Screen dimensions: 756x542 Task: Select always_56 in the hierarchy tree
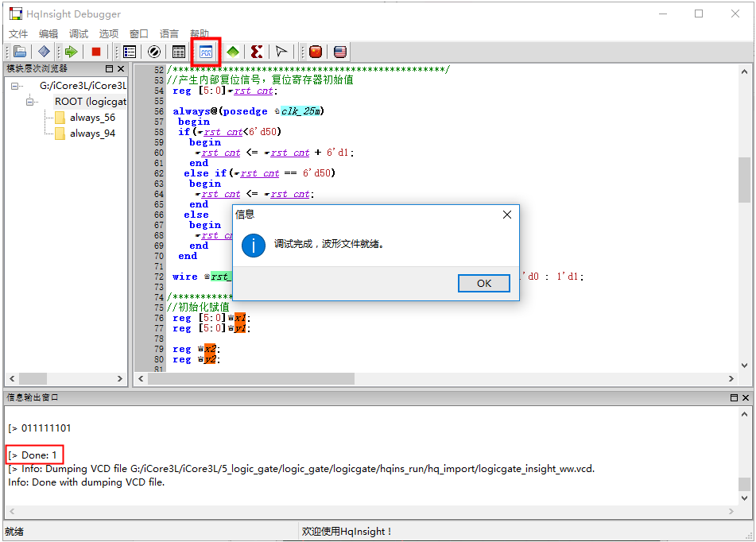(91, 118)
